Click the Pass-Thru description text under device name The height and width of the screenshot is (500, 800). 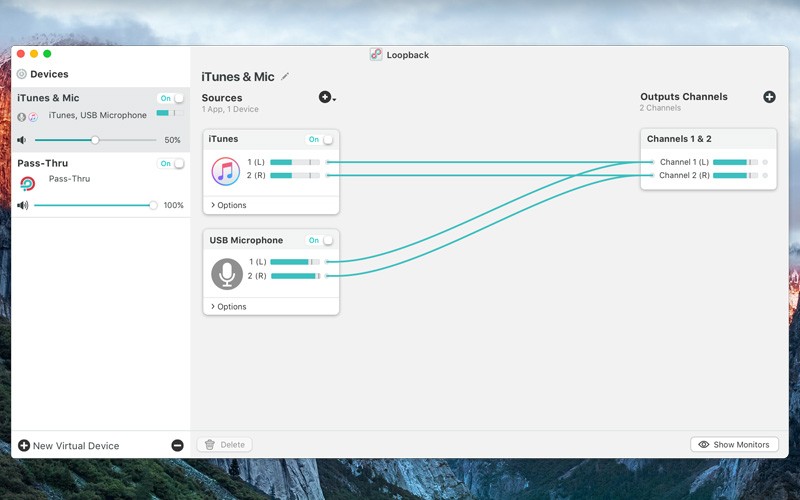click(69, 179)
